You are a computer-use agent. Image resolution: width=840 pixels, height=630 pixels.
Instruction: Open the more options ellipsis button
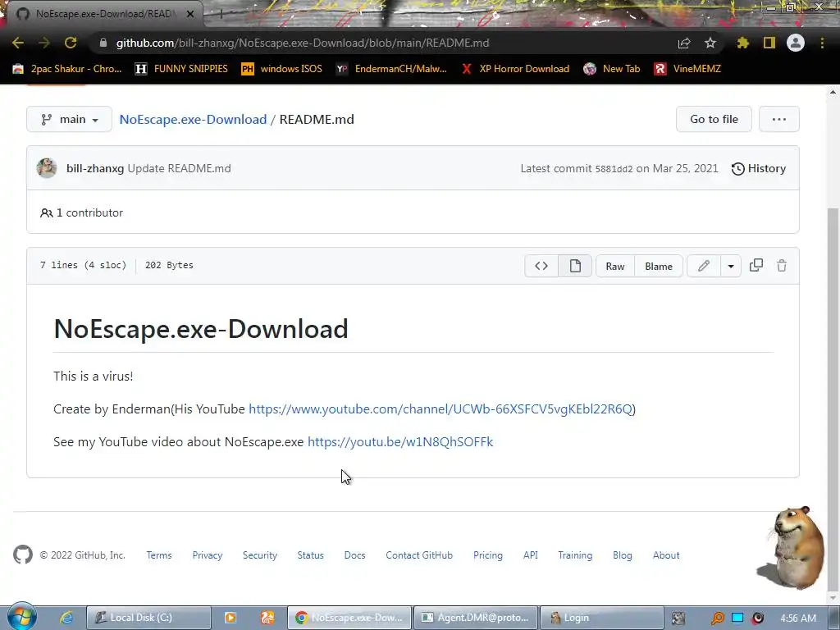[x=779, y=119]
